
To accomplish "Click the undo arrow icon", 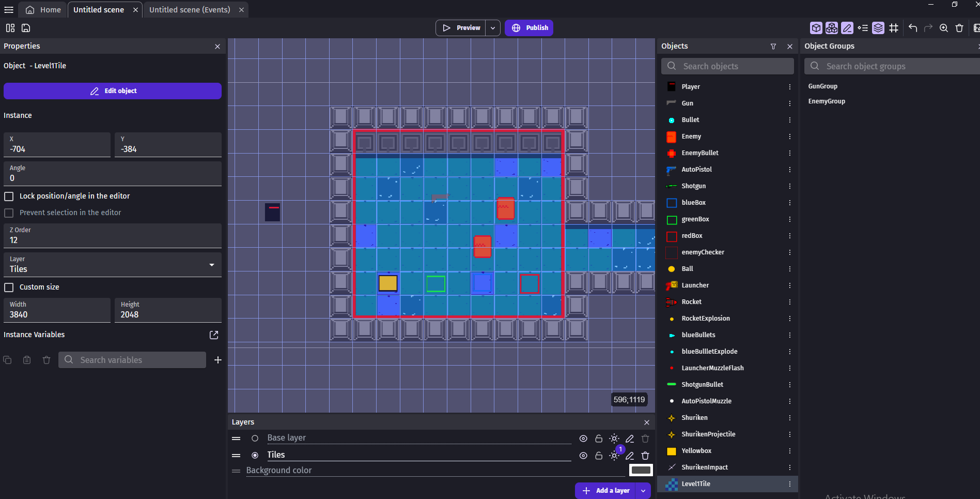I will 913,28.
